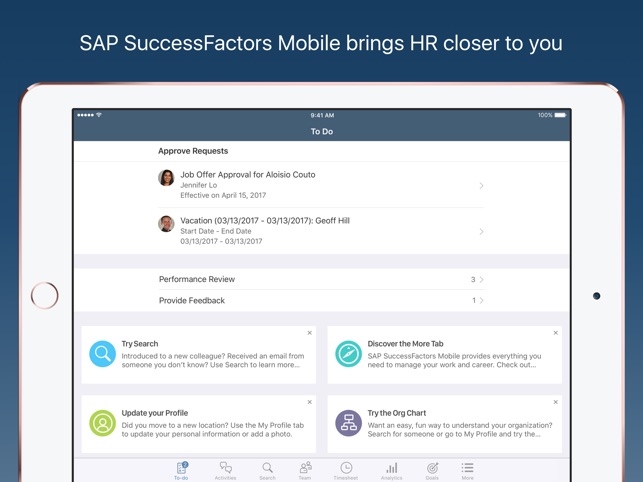Open the Timesheet clock icon
This screenshot has height=482, width=643.
(346, 468)
